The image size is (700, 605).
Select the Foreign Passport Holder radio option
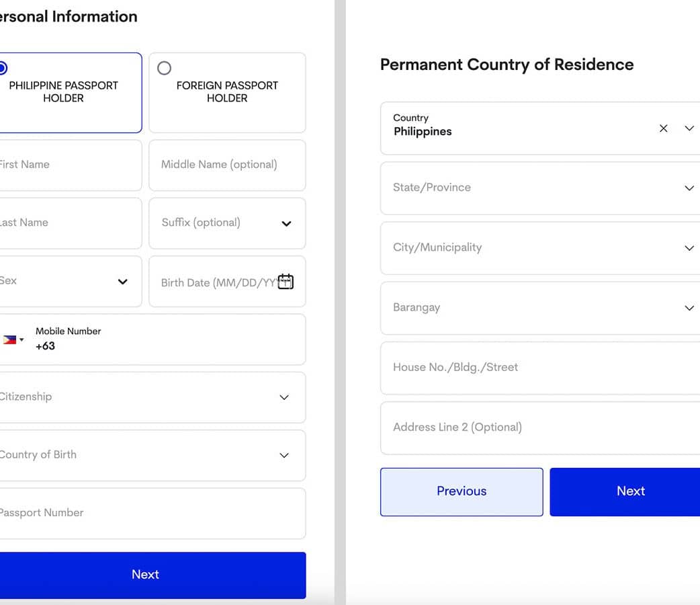point(164,68)
